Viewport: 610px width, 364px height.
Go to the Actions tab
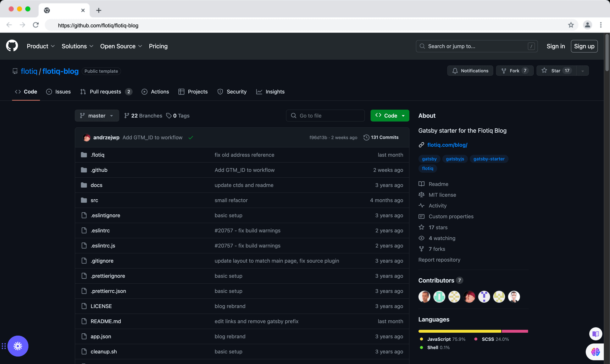coord(155,92)
